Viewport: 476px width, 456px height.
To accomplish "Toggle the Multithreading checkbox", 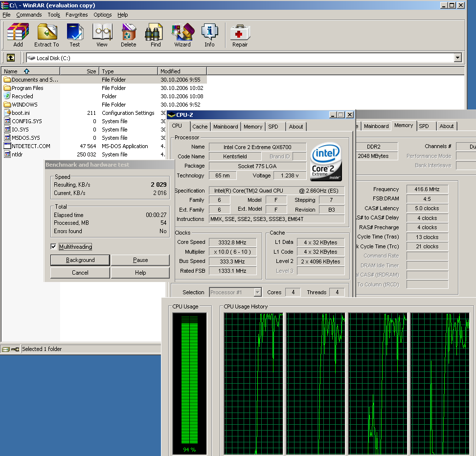I will point(53,246).
